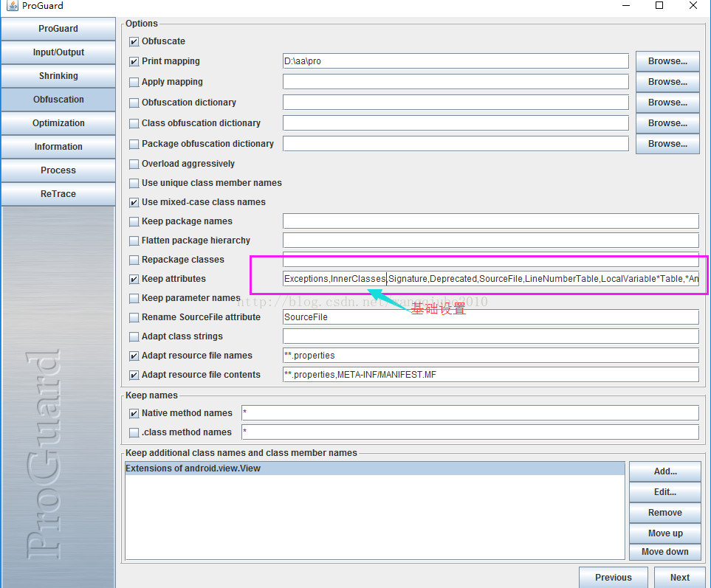Click the ProGuard Java window icon
The image size is (711, 588).
pos(13,5)
